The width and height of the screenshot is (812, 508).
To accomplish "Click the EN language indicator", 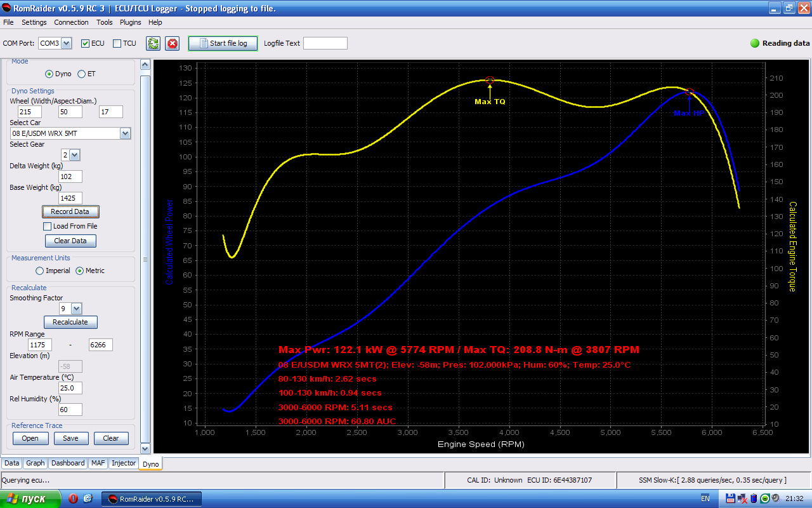I will 705,498.
